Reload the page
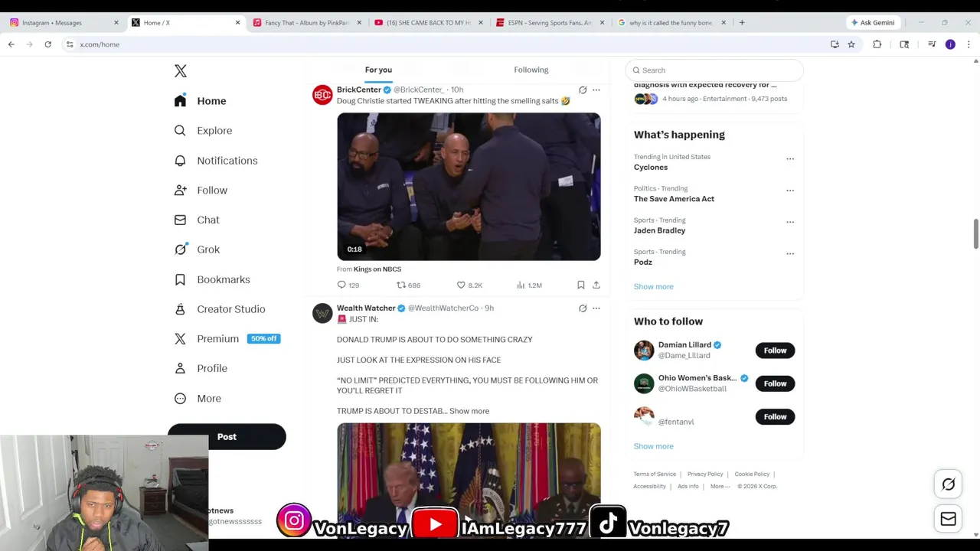980x551 pixels. click(x=47, y=44)
